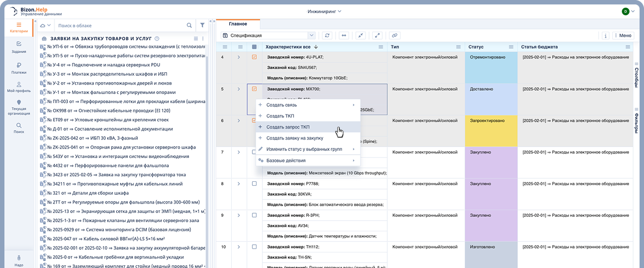Click the link chain icon in the toolbar
This screenshot has width=644, height=268.
click(x=395, y=36)
